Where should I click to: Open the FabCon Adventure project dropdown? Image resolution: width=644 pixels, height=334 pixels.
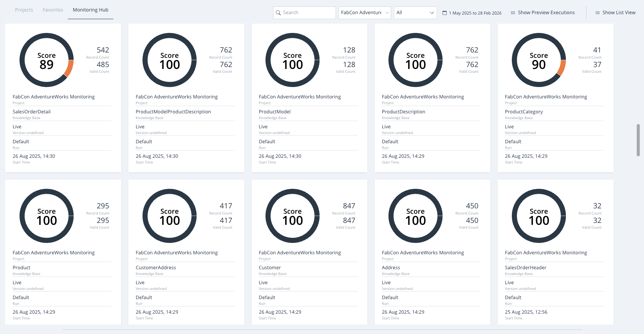[x=365, y=13]
